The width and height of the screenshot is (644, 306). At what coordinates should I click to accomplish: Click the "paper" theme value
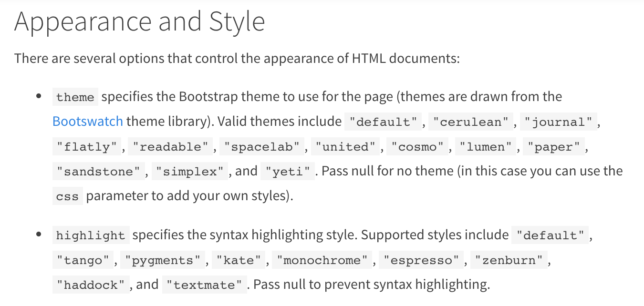pyautogui.click(x=554, y=146)
